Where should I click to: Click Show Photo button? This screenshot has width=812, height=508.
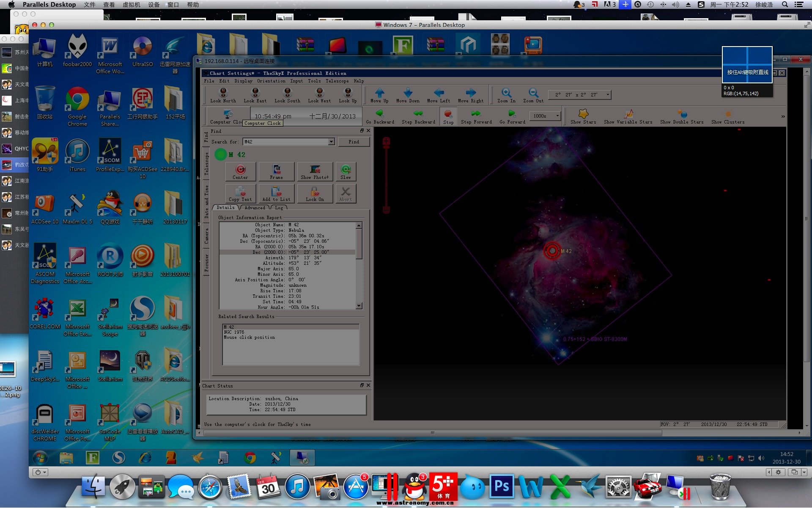315,172
